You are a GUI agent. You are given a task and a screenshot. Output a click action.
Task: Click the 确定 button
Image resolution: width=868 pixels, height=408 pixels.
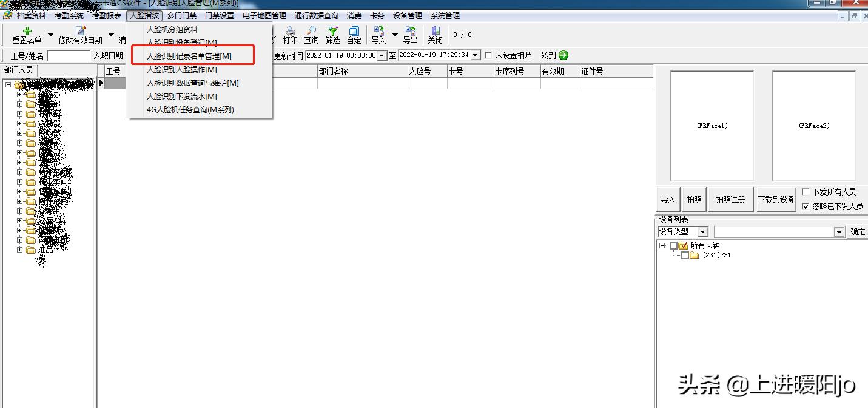tap(858, 232)
